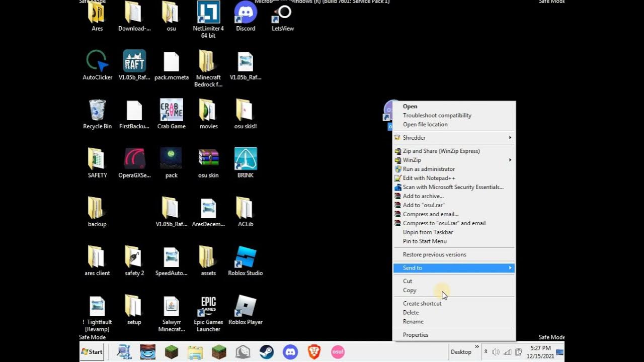
Task: Select the Crab Game desktop icon
Action: (x=171, y=114)
